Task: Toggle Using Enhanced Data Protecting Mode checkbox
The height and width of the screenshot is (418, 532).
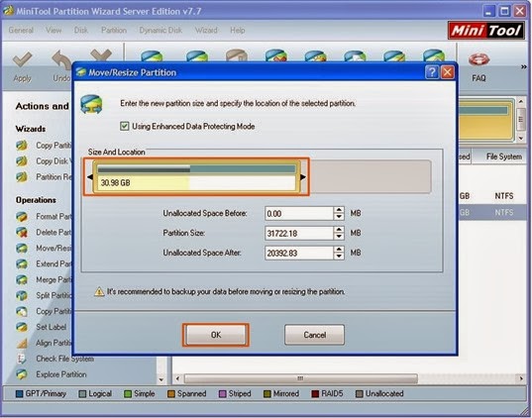Action: pos(125,127)
